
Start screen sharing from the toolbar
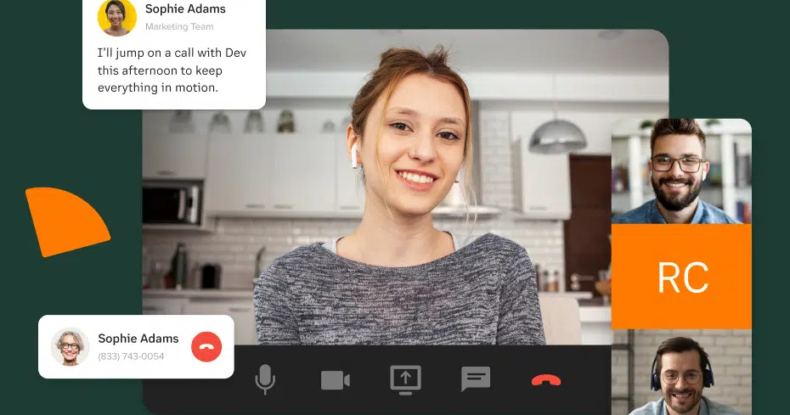pyautogui.click(x=405, y=379)
